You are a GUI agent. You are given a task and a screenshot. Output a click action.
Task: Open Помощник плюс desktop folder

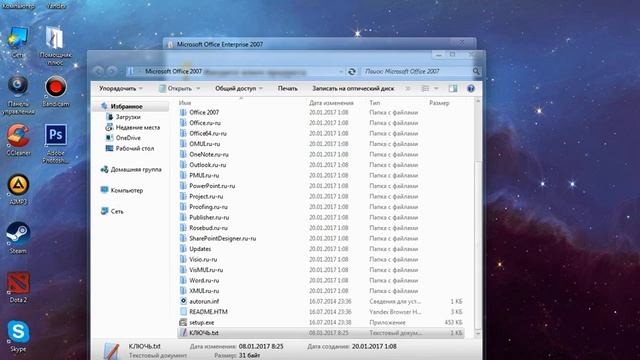[x=56, y=46]
